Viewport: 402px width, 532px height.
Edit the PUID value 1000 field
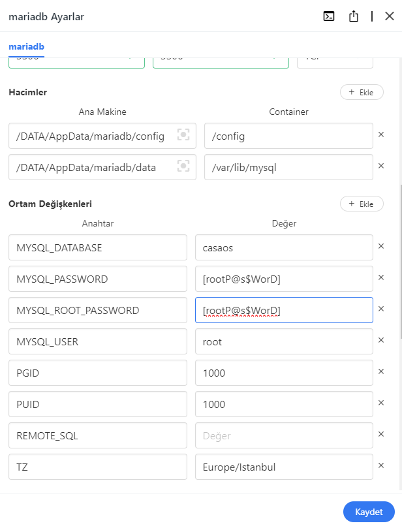[x=284, y=404]
